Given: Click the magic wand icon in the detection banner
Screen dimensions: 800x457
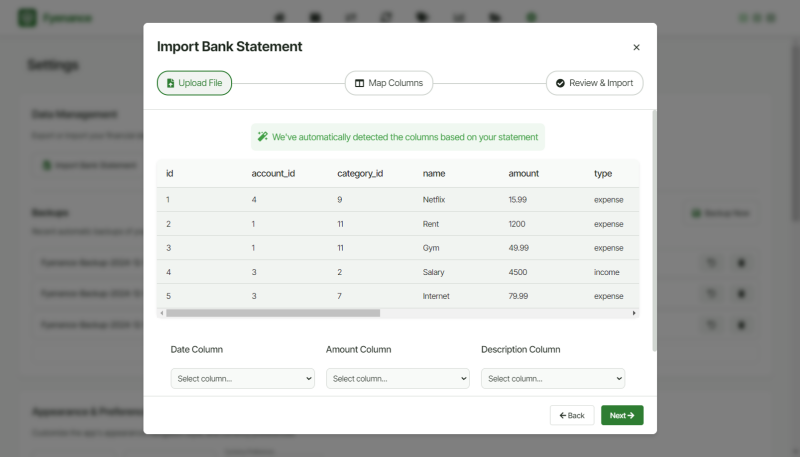Looking at the screenshot, I should 263,137.
